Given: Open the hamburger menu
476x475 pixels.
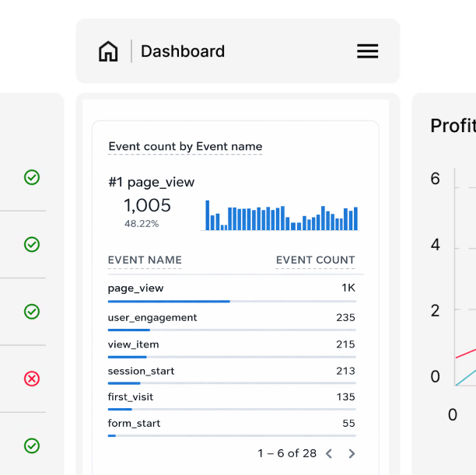Looking at the screenshot, I should (x=367, y=51).
